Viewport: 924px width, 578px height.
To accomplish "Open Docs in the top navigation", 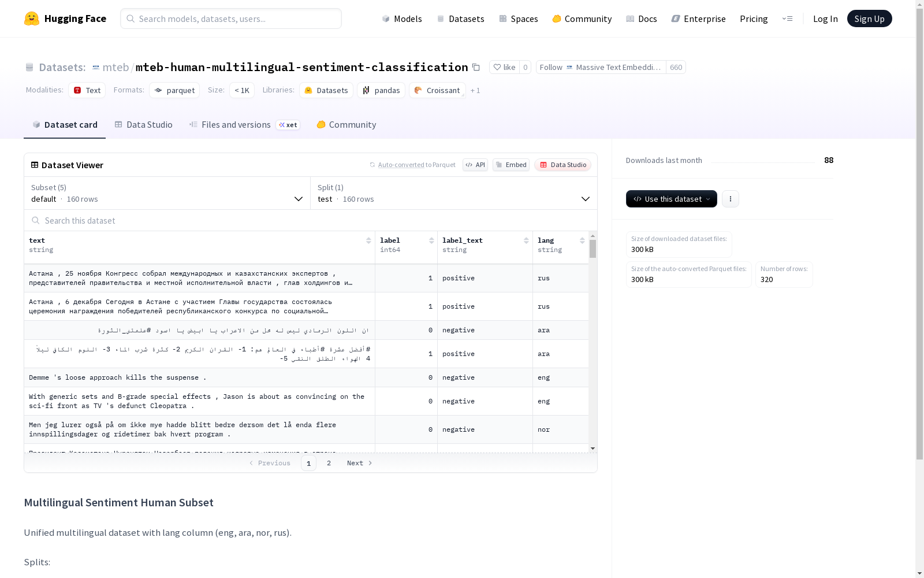I will (x=642, y=18).
